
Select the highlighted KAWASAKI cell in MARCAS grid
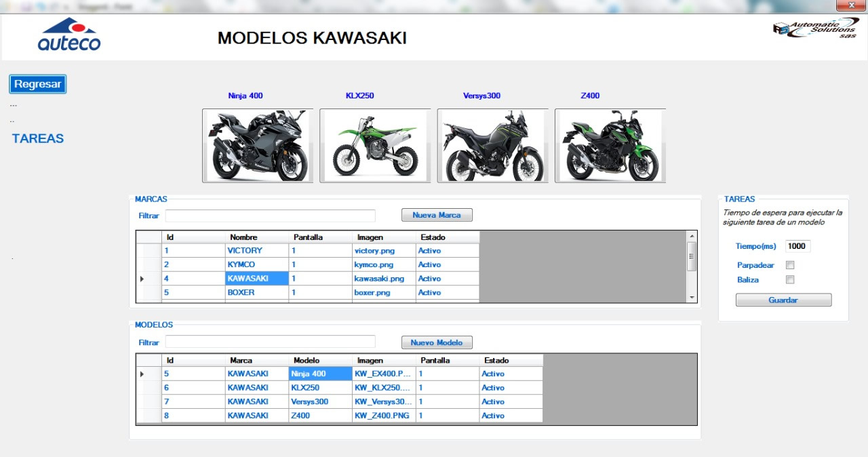tap(257, 279)
